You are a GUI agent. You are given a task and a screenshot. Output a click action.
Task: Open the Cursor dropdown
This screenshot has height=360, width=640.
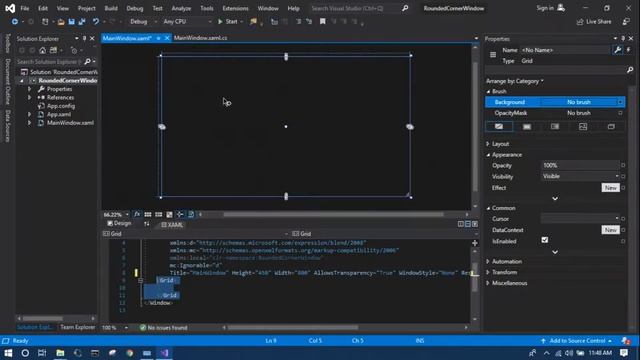click(x=580, y=218)
